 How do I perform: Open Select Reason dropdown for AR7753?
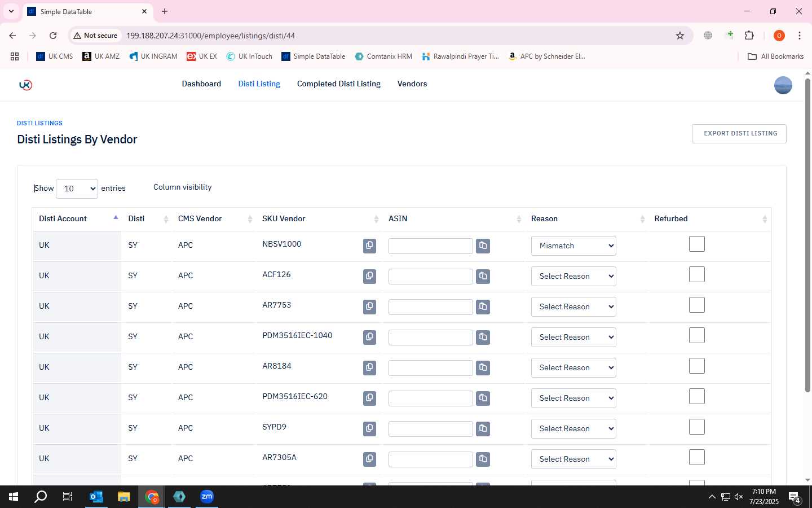point(573,306)
